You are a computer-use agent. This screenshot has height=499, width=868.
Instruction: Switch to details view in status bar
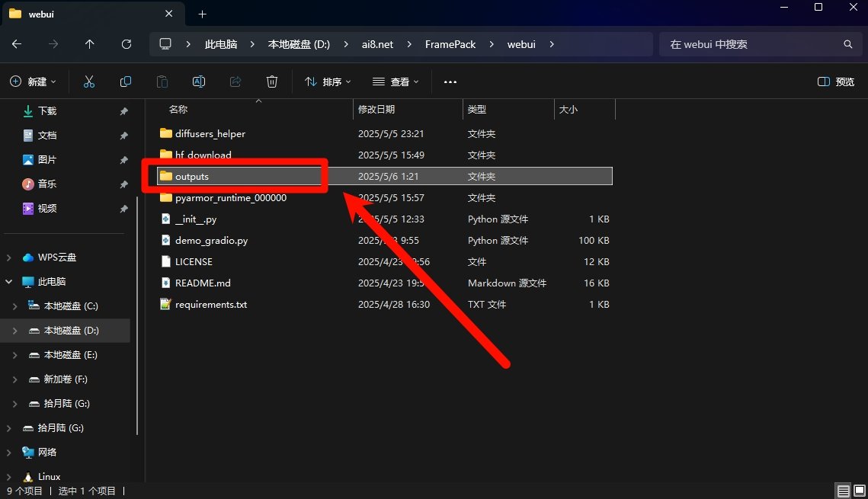point(843,491)
